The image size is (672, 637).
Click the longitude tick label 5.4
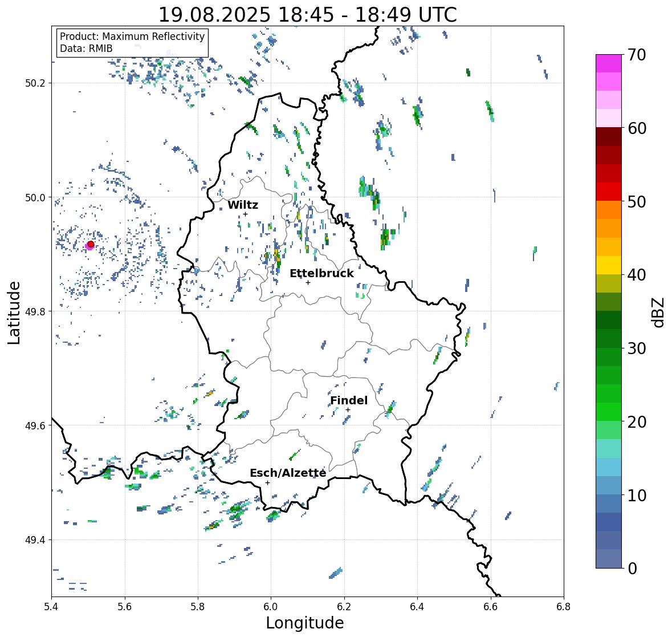[51, 607]
